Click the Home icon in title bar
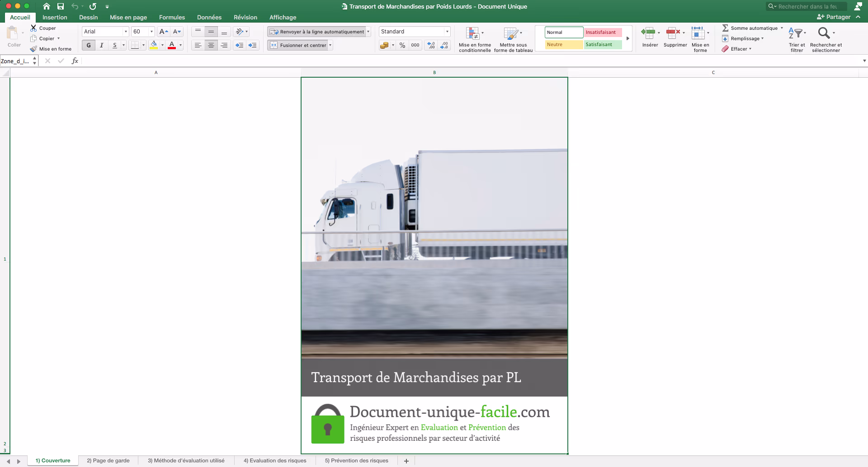Viewport: 868px width, 467px height. (x=47, y=6)
